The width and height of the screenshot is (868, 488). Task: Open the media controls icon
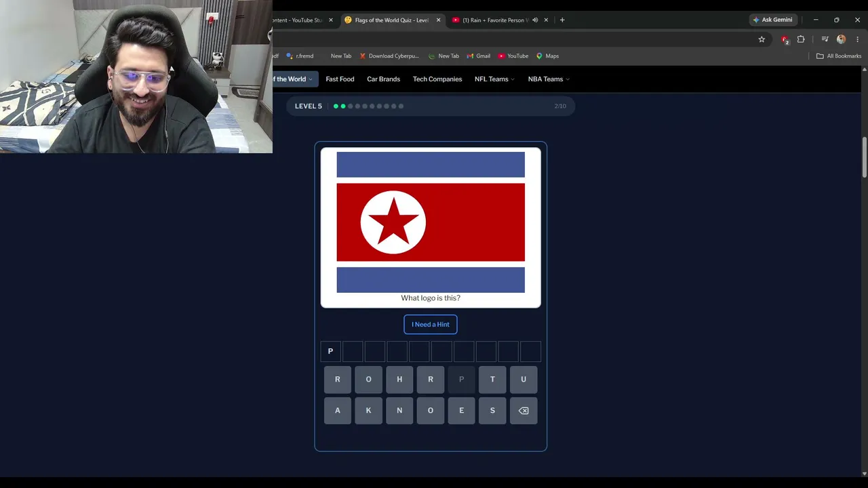(x=825, y=39)
